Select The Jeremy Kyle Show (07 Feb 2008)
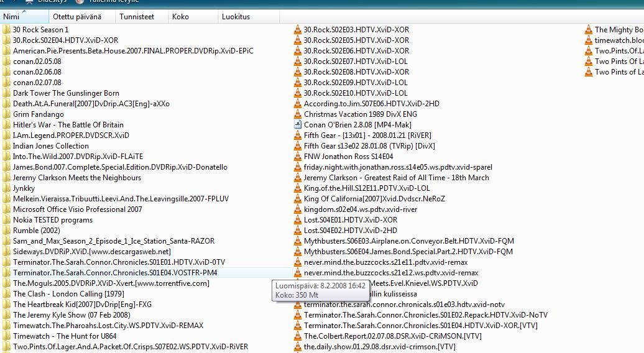 click(71, 315)
